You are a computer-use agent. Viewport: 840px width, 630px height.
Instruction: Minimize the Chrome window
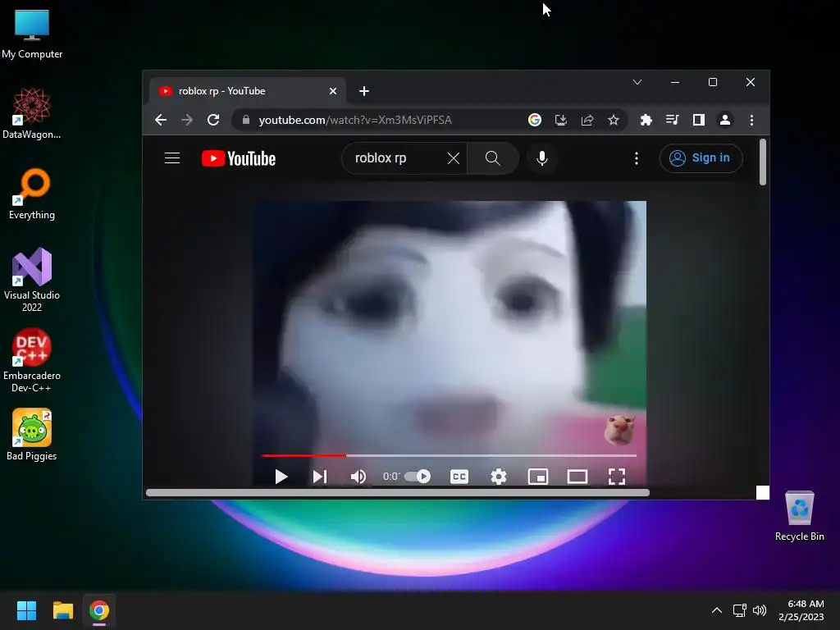click(675, 82)
